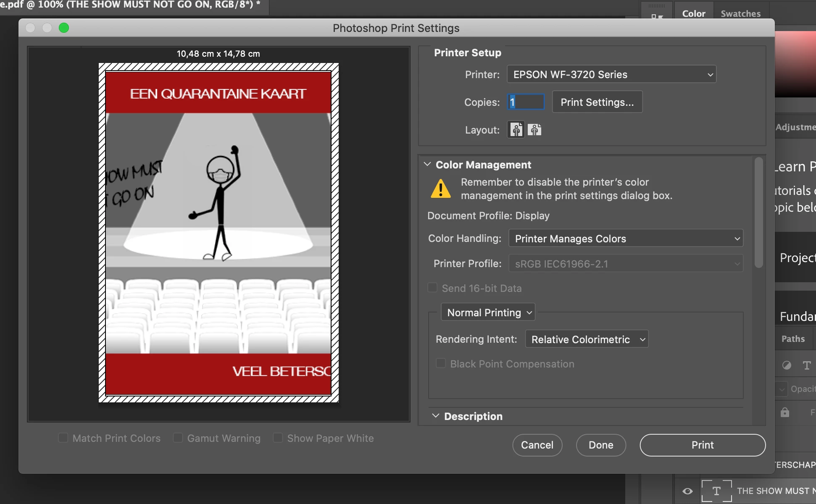
Task: Click the layer lock icon
Action: pyautogui.click(x=784, y=412)
